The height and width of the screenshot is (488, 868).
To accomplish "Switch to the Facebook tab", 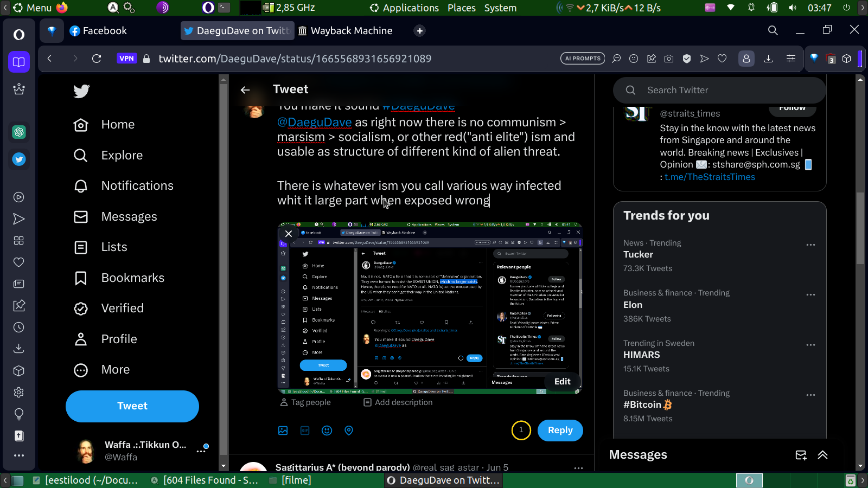I will [x=98, y=31].
